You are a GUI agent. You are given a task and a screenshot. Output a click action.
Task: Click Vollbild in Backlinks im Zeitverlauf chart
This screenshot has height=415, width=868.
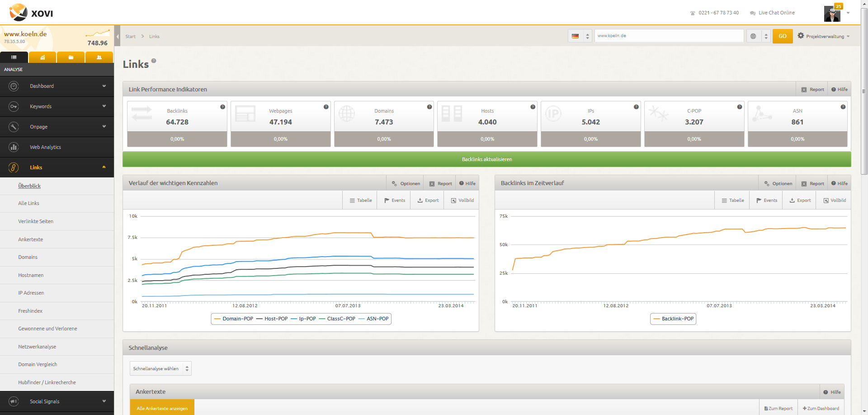(835, 200)
